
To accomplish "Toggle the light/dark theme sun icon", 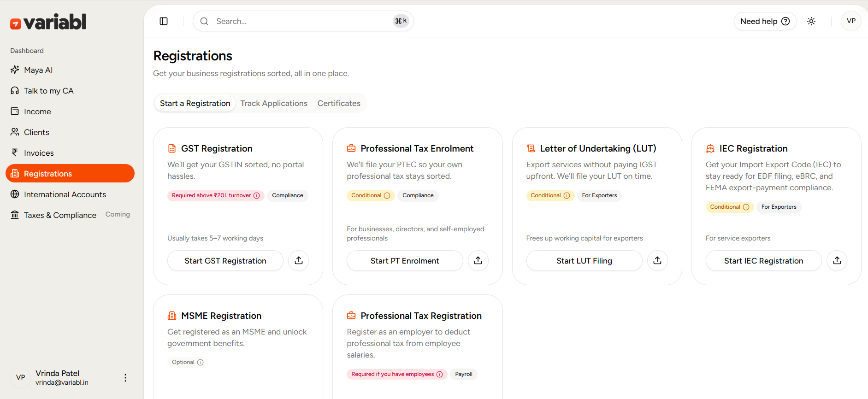I will click(811, 21).
